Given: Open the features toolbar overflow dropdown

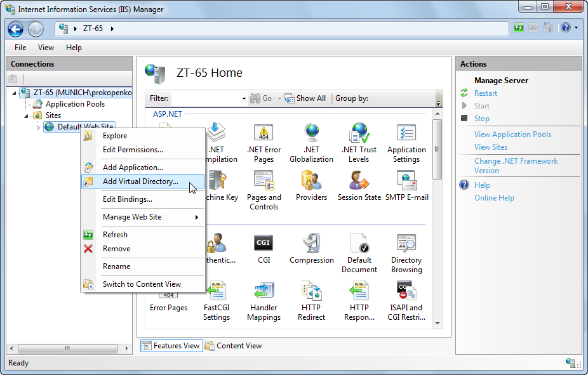Looking at the screenshot, I should 438,104.
